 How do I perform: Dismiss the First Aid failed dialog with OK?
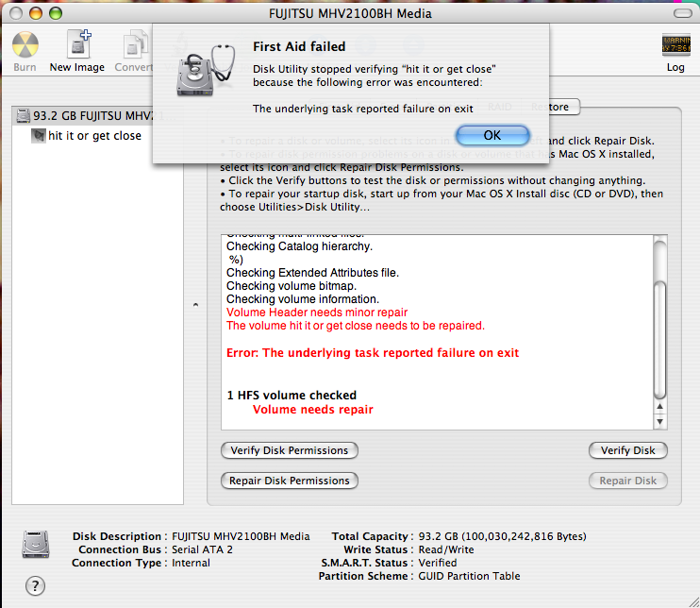point(492,135)
